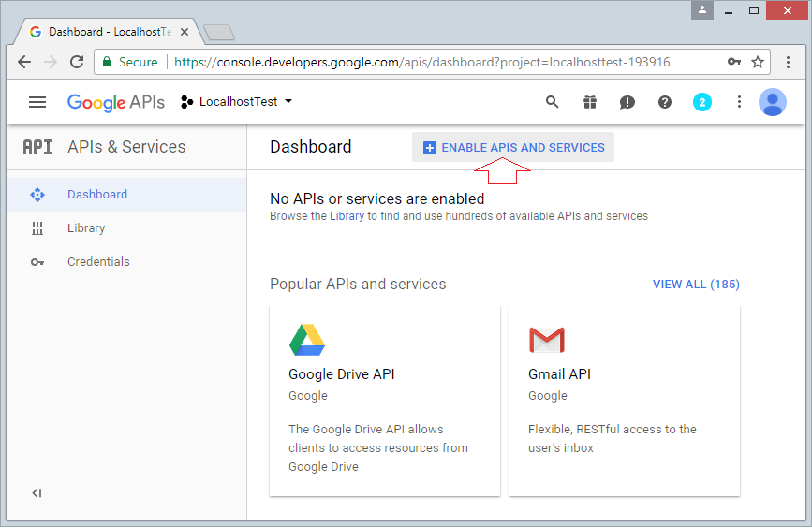Open the help question mark icon
Screen dimensions: 812x527
coord(665,103)
